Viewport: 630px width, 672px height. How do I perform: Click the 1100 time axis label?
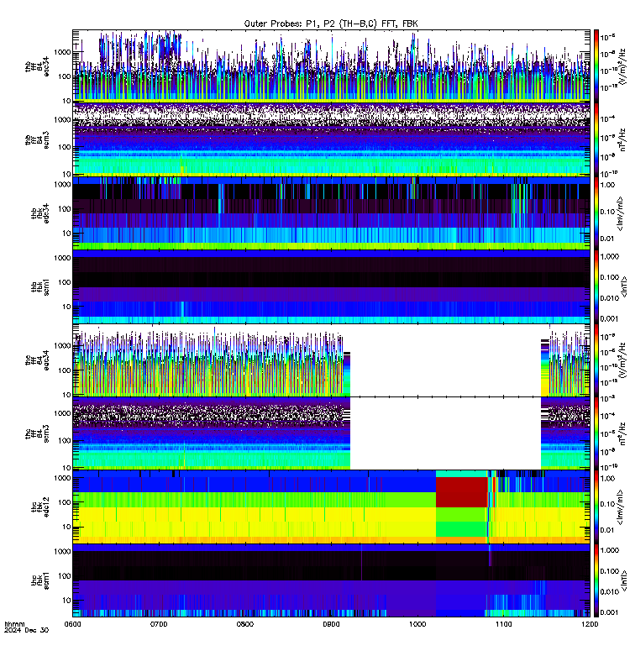503,624
